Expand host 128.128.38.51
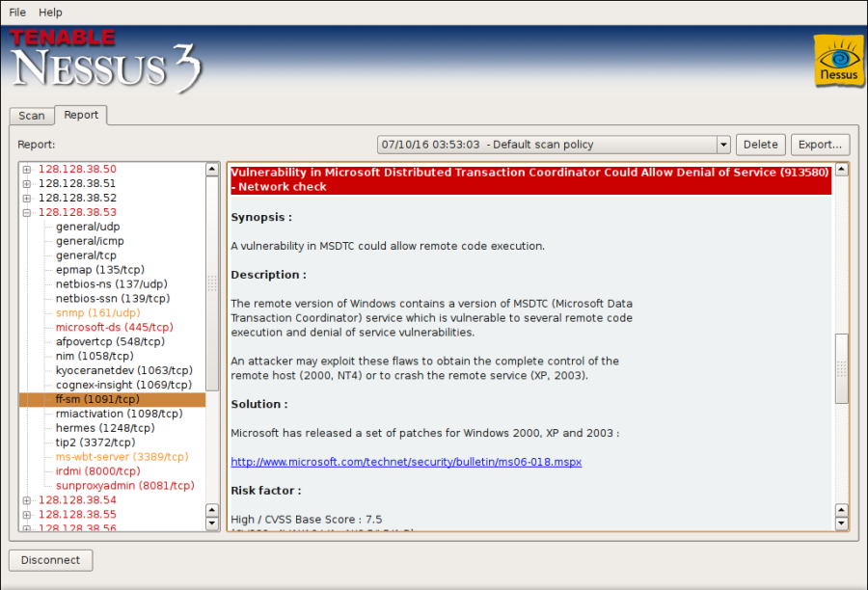This screenshot has height=590, width=868. [27, 184]
